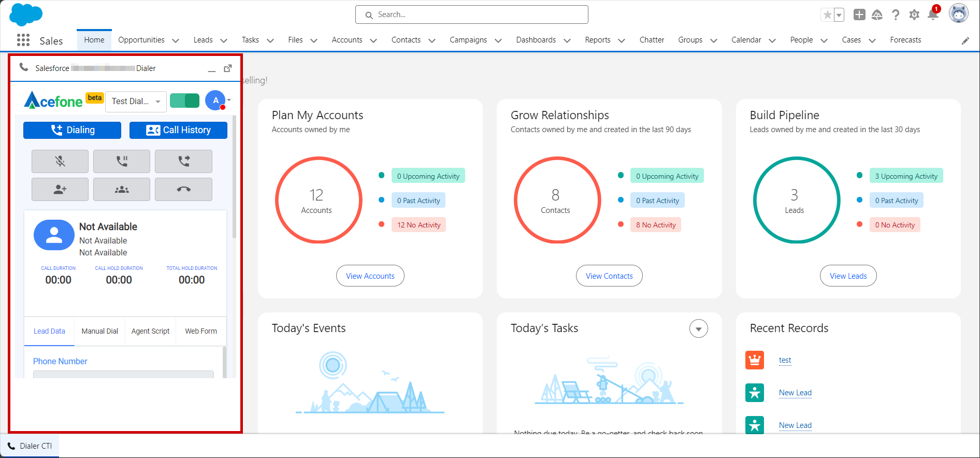Expand the favorites list dropdown arrow
980x458 pixels.
tap(839, 15)
